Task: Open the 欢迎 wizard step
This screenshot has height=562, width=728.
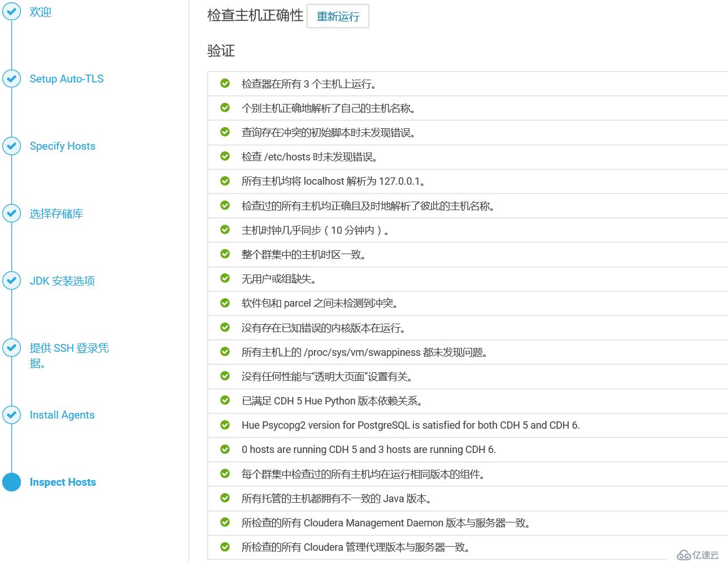Action: click(x=41, y=12)
